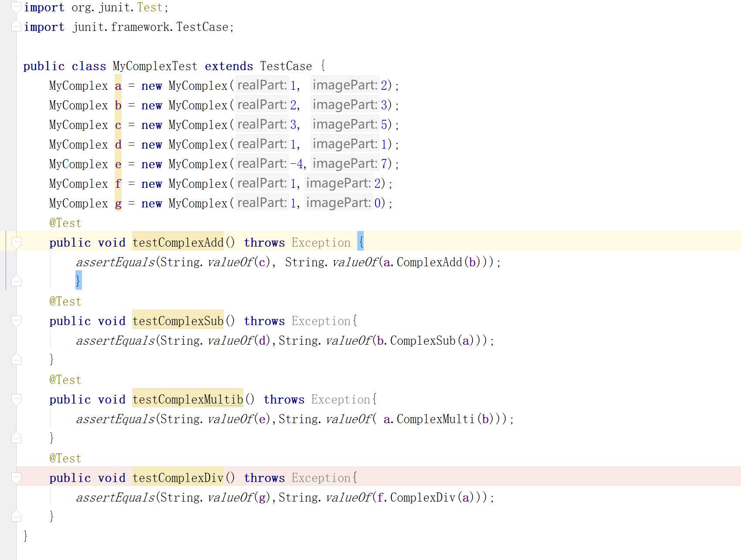Viewport: 741px width, 560px height.
Task: Collapse the testComplexSub method fold marker
Action: 16,321
